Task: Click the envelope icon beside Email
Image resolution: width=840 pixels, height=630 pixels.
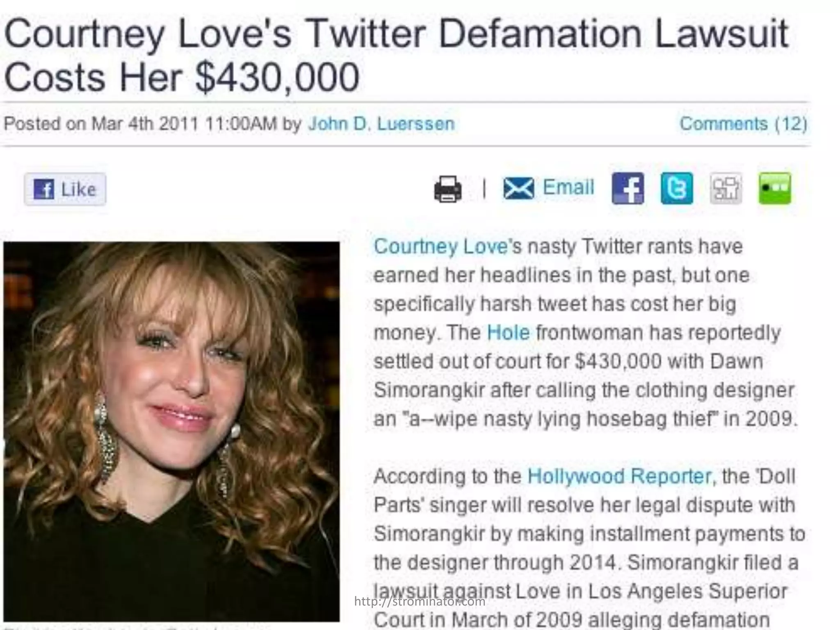Action: pos(518,189)
